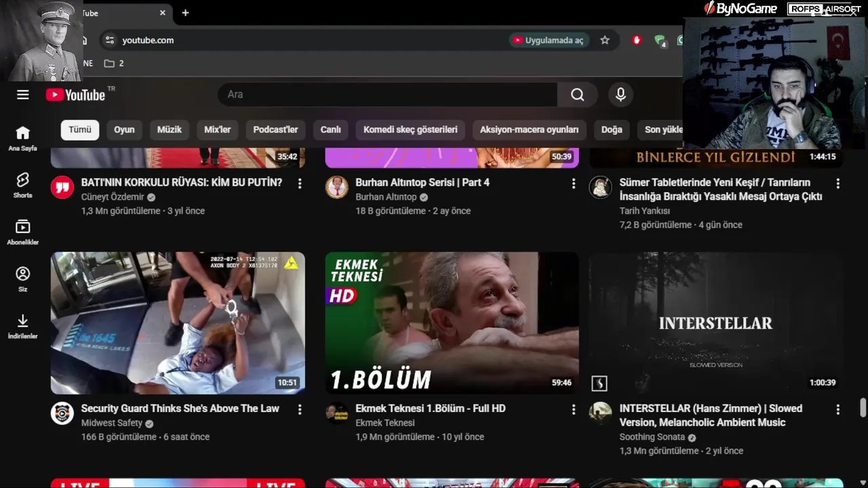Open Burhan Altıntop Serisi Part 4 title
Screen dimensions: 868x488
422,182
